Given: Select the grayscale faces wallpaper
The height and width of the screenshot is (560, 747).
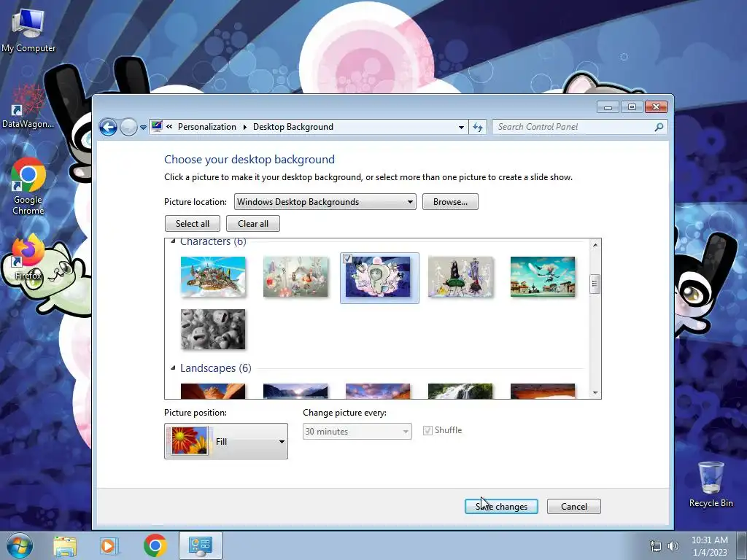Looking at the screenshot, I should click(x=213, y=330).
